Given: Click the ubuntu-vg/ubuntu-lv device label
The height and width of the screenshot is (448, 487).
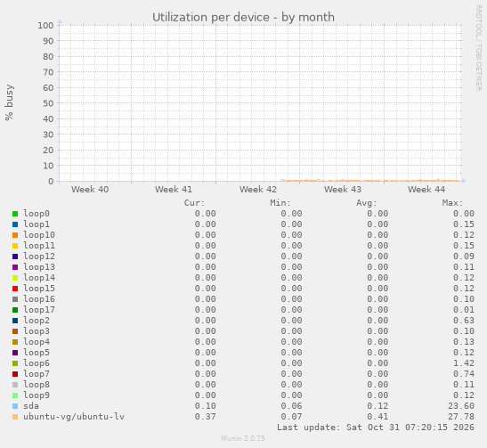Looking at the screenshot, I should point(74,417).
